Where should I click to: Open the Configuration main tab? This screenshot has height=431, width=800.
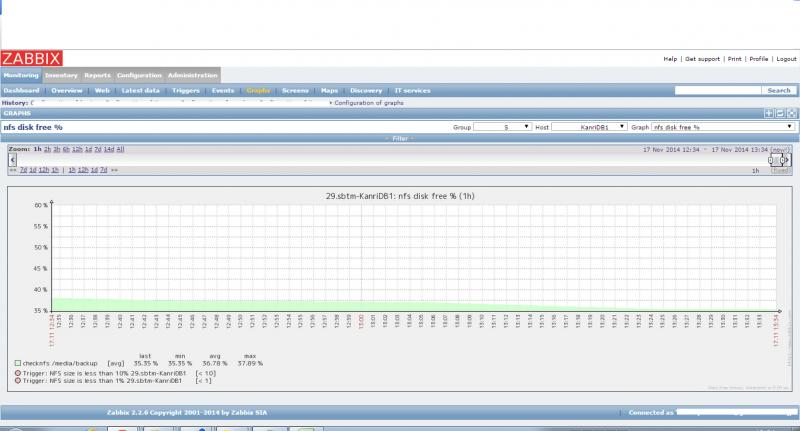[139, 75]
